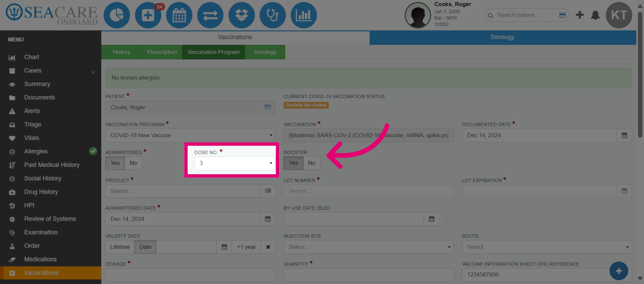Viewport: 644px width, 284px height.
Task: Open Drug History in sidebar
Action: click(51, 192)
